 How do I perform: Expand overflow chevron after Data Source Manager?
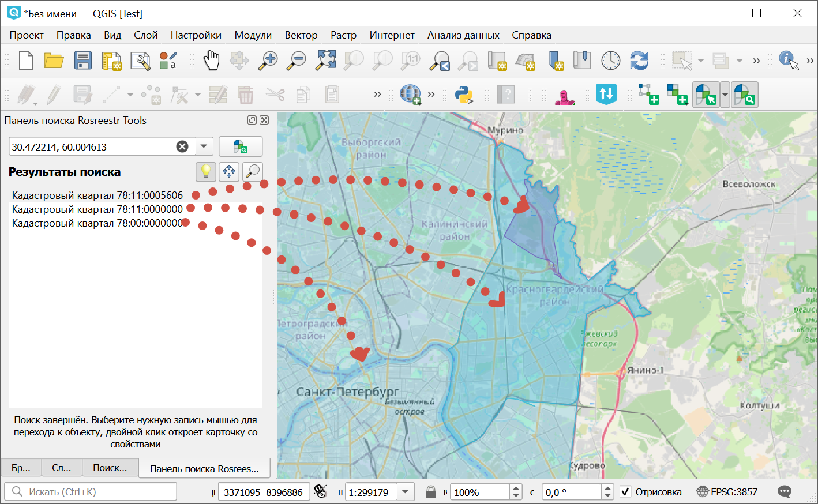[431, 95]
